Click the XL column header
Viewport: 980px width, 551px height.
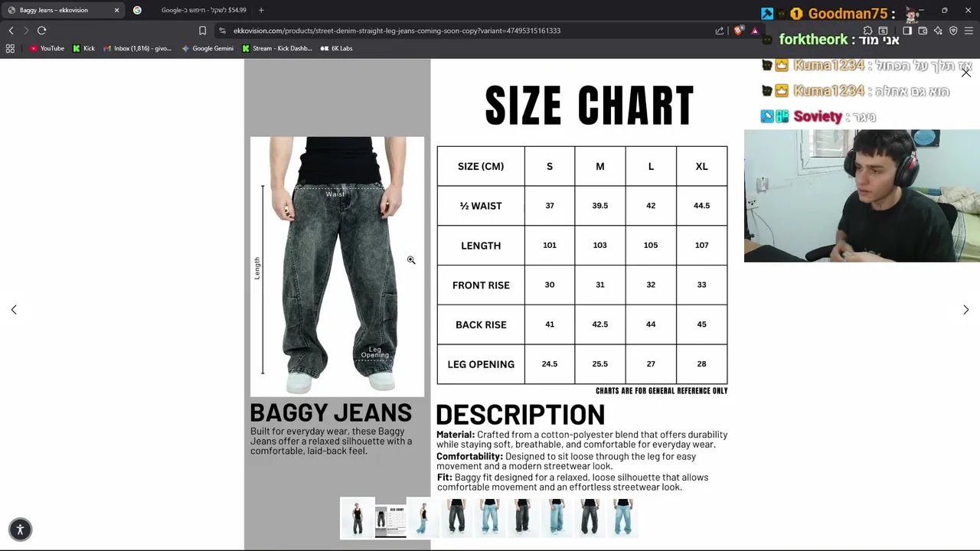click(x=702, y=166)
